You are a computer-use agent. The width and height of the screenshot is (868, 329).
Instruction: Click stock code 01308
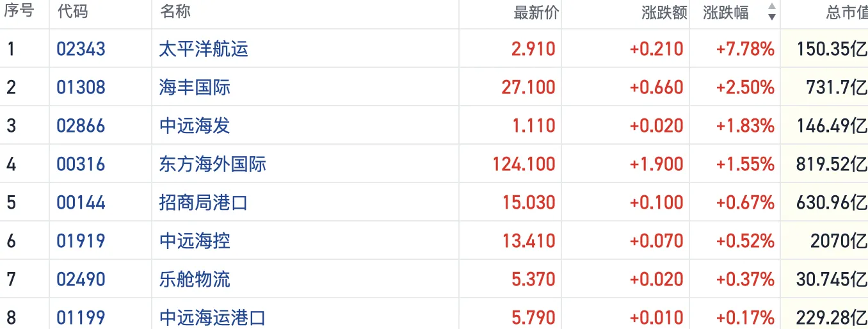tap(81, 88)
